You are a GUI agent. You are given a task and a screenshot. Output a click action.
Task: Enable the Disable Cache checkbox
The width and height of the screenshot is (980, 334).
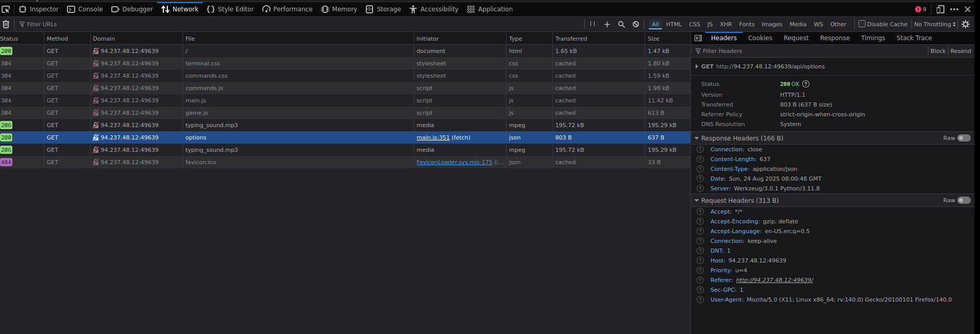point(861,24)
